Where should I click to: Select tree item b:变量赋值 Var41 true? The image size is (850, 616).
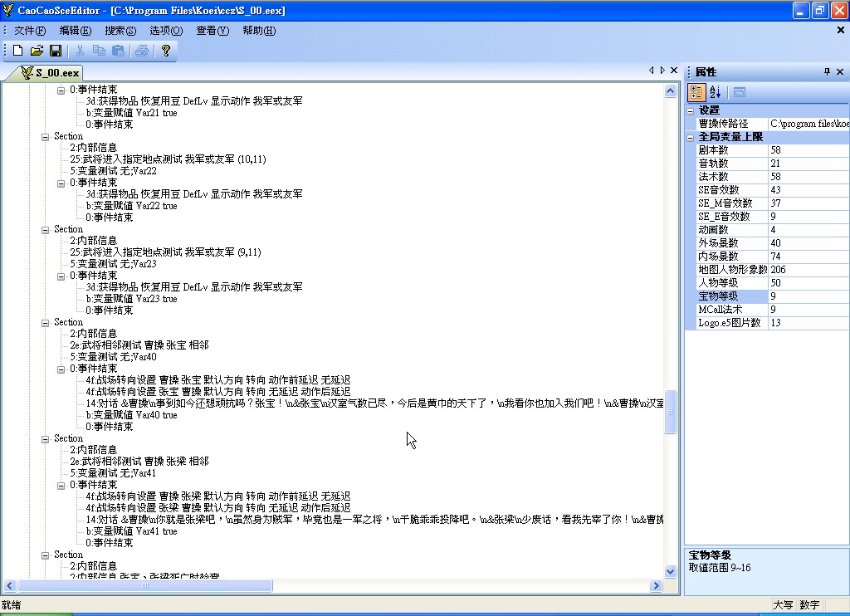tap(131, 531)
